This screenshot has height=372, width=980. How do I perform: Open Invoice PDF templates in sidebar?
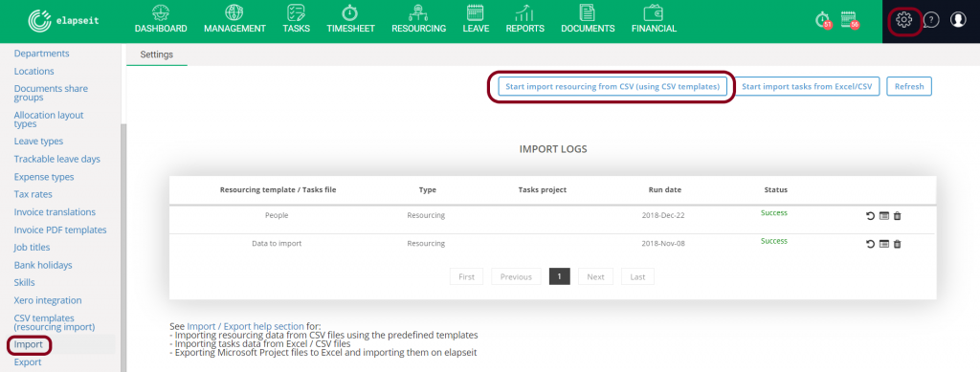tap(60, 230)
